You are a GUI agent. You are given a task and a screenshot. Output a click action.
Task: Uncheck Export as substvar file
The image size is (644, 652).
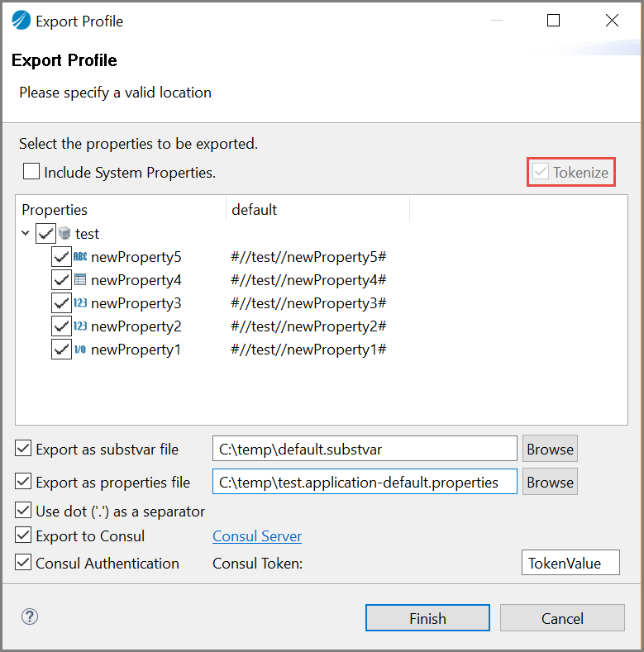(x=23, y=449)
